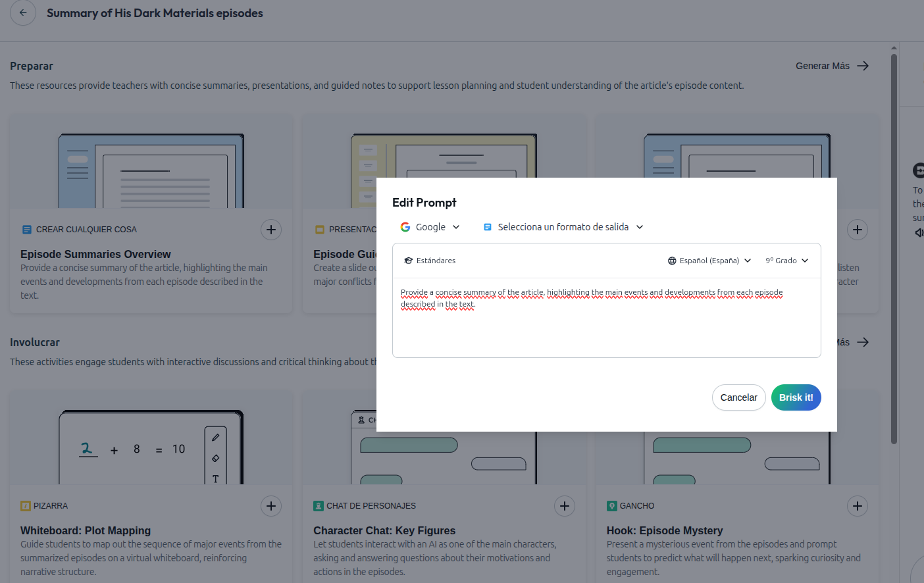This screenshot has width=924, height=583.
Task: Add Hook: Episode Mystery with plus icon
Action: click(857, 506)
